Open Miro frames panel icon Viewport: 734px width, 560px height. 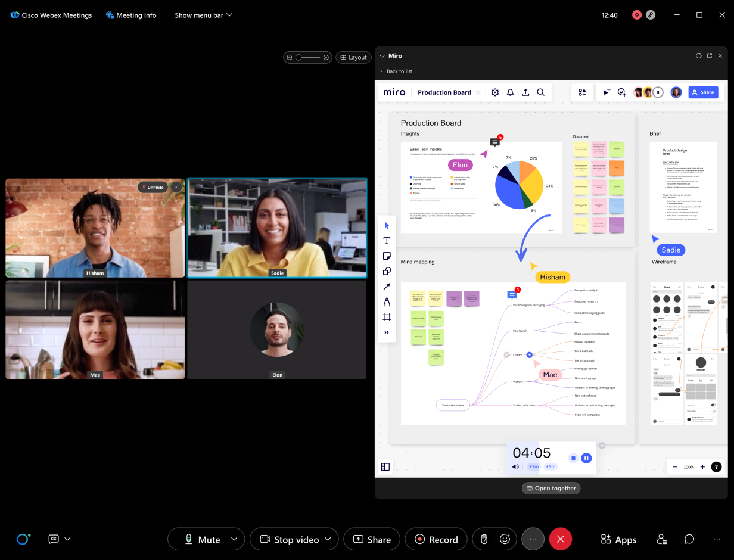point(385,467)
